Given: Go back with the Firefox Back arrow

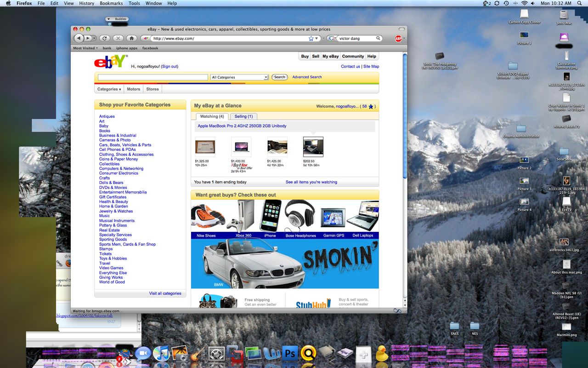Looking at the screenshot, I should pyautogui.click(x=79, y=39).
